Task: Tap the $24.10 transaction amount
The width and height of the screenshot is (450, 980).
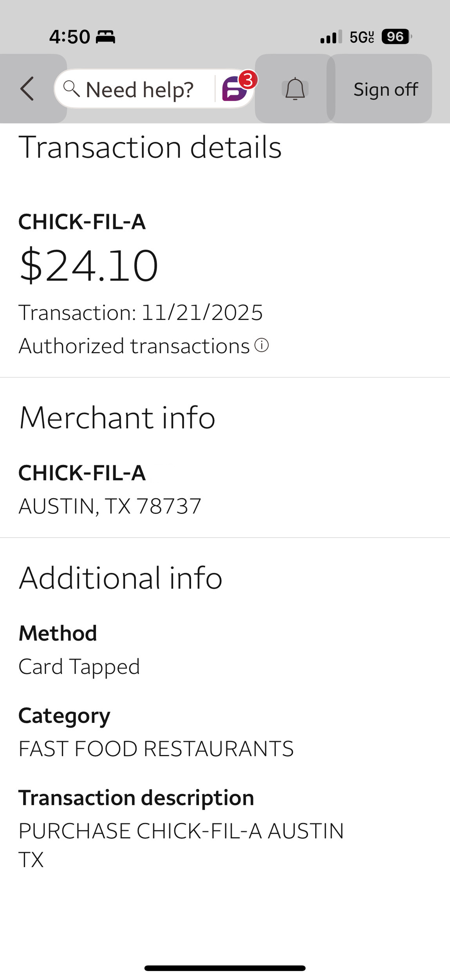Action: (89, 265)
